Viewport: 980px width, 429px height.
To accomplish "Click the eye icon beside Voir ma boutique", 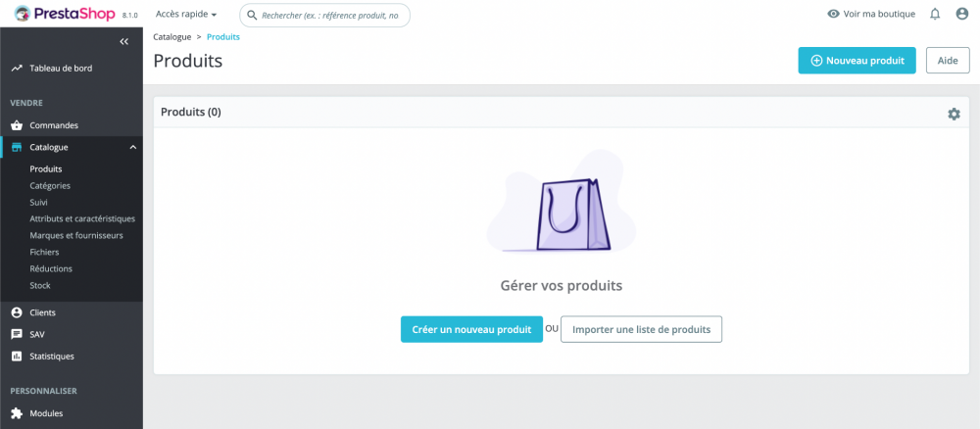I will (833, 14).
